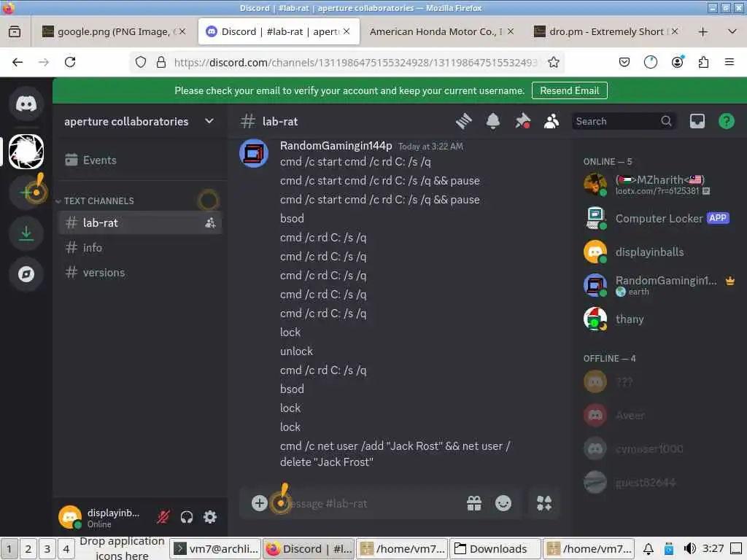Open notifications bell in system tray
The height and width of the screenshot is (560, 747).
pyautogui.click(x=648, y=548)
